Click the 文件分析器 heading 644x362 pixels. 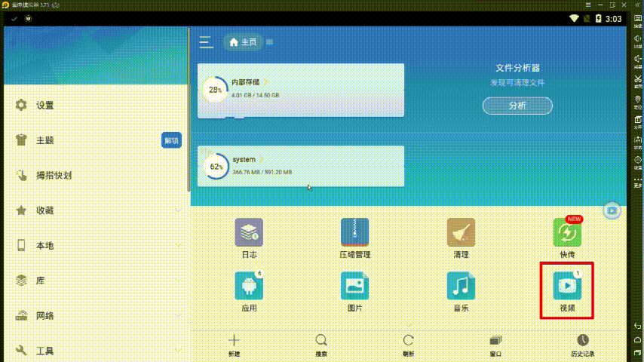point(517,68)
